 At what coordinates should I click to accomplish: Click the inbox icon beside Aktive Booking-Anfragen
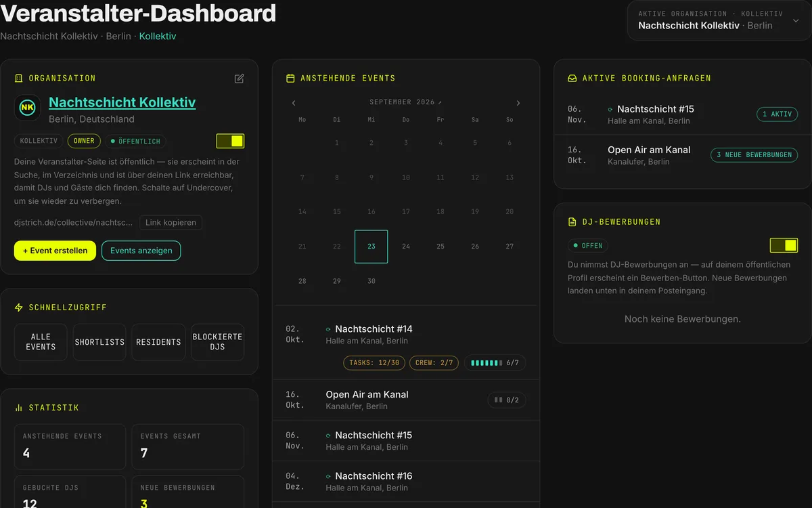(x=572, y=79)
